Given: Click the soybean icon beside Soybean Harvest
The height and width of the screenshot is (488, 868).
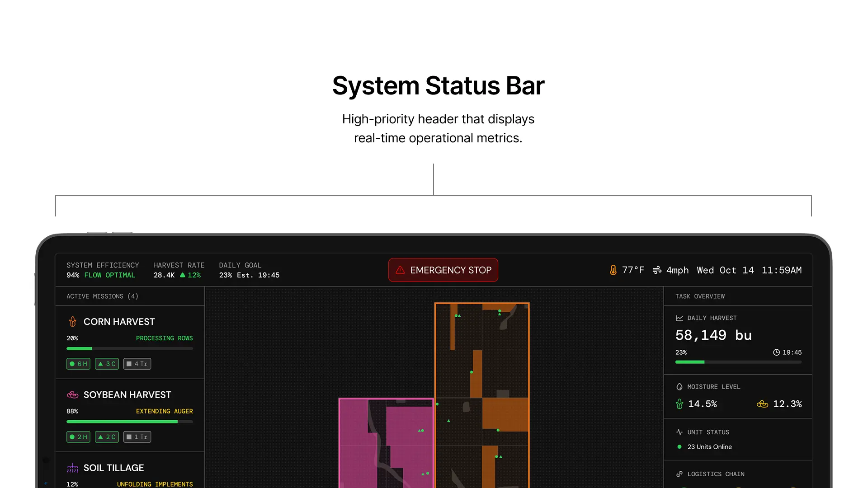Looking at the screenshot, I should 73,394.
